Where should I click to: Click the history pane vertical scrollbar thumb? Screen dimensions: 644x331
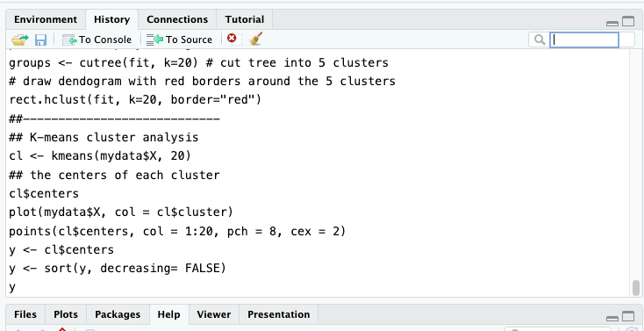click(x=636, y=287)
